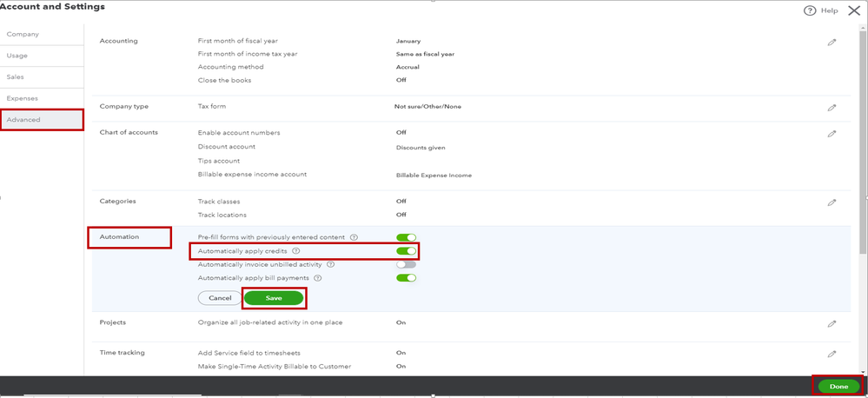Image resolution: width=868 pixels, height=398 pixels.
Task: Open edit pencil for Chart of accounts
Action: [x=832, y=134]
